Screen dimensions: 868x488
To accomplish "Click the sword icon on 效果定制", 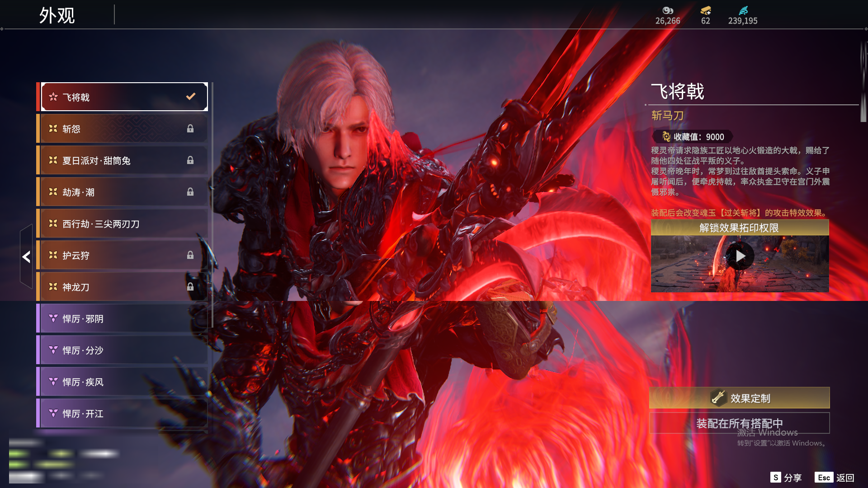I will 718,398.
